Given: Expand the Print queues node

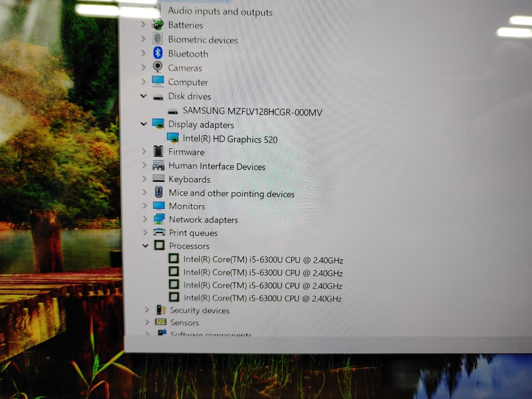Looking at the screenshot, I should tap(145, 232).
